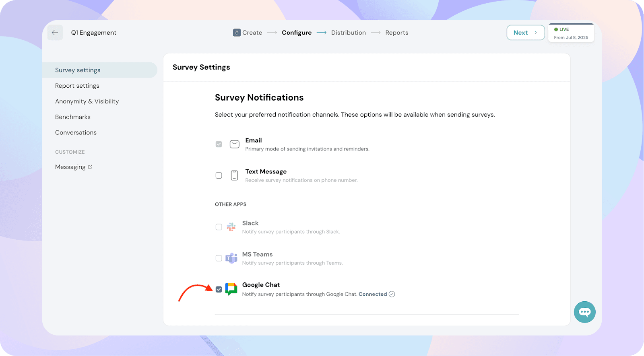Go to the Distribution step

348,33
